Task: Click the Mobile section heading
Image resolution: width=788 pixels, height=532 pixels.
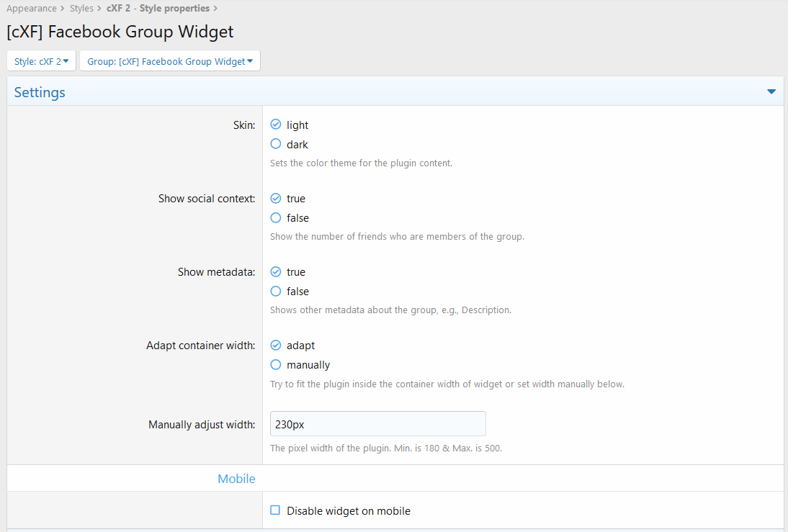Action: pos(236,479)
